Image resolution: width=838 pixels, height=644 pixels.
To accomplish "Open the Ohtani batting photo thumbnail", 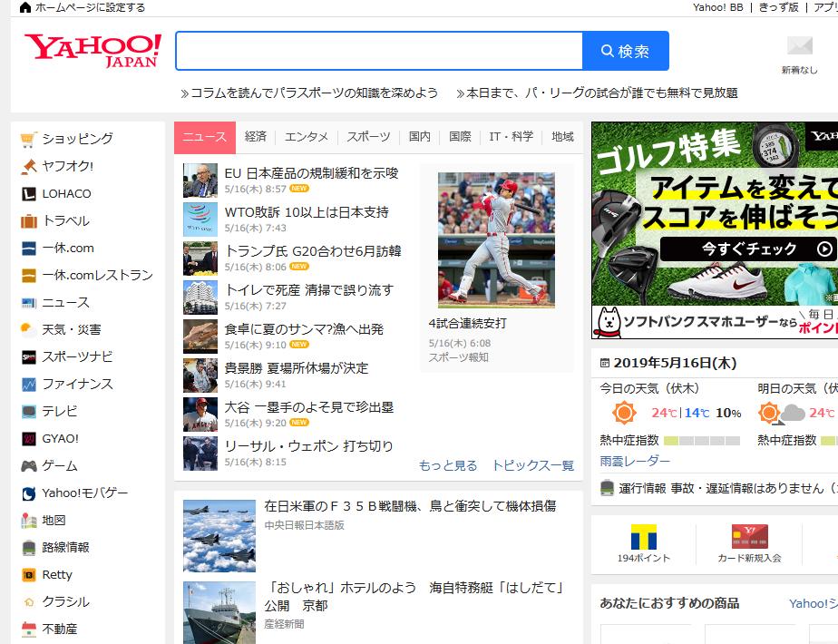I will tap(496, 240).
